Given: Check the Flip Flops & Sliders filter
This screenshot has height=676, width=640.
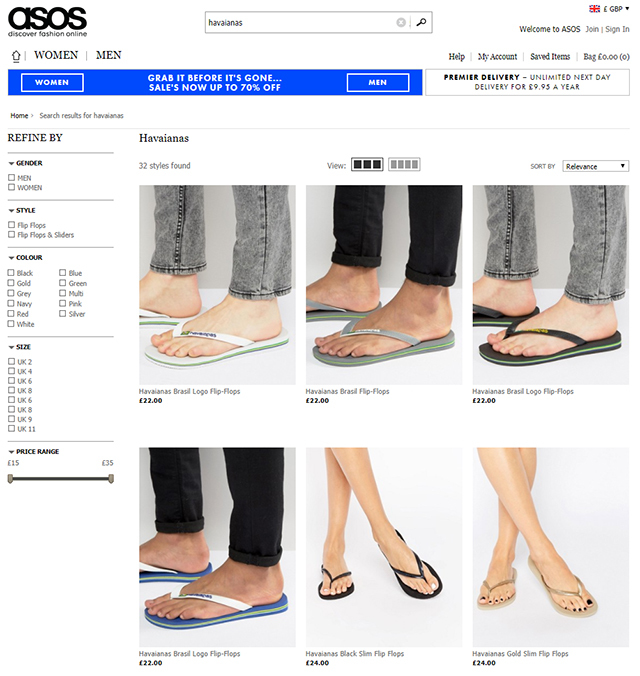Looking at the screenshot, I should 11,235.
